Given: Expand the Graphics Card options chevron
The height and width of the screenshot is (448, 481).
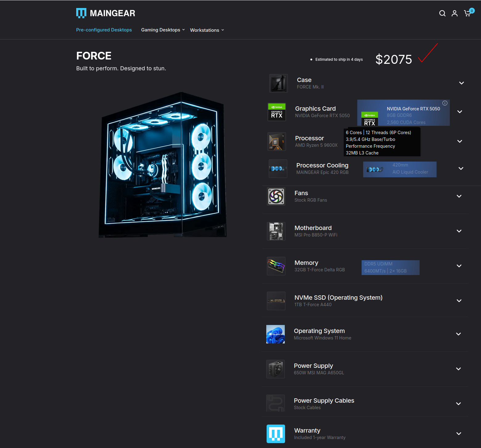Looking at the screenshot, I should pos(460,112).
